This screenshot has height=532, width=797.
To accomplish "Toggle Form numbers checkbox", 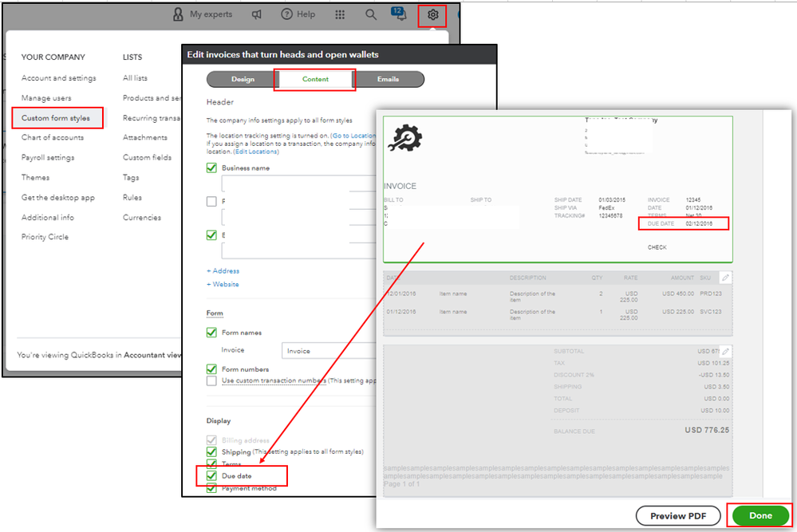I will (x=212, y=369).
